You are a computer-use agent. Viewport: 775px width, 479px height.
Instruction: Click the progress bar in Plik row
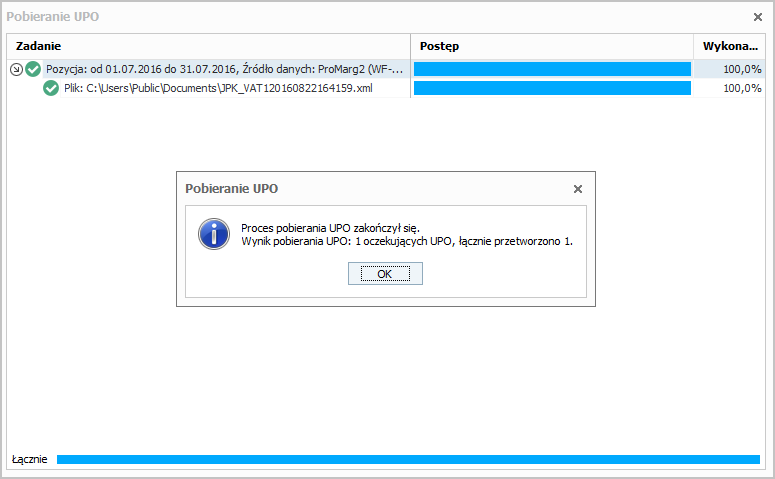click(x=552, y=88)
